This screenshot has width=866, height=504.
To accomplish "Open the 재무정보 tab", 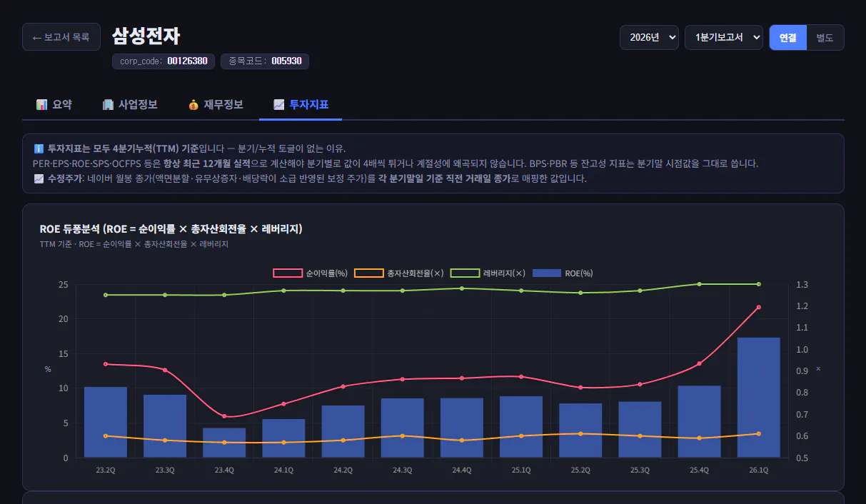I will [215, 104].
